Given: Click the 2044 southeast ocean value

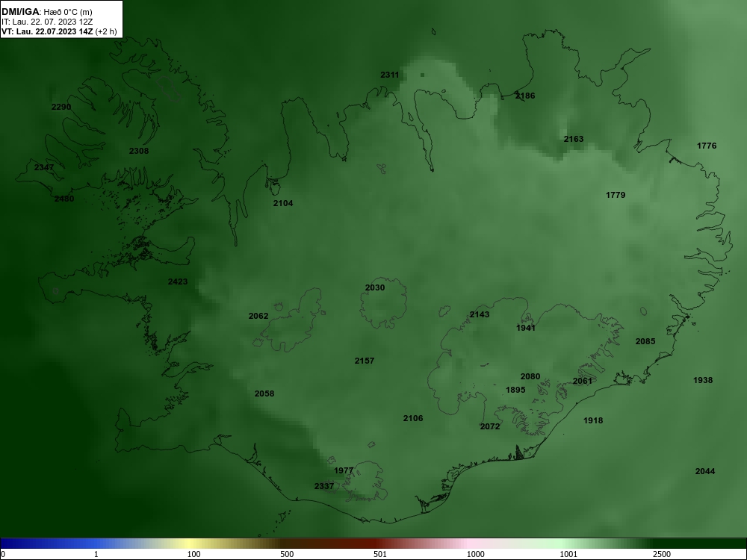Looking at the screenshot, I should (x=705, y=471).
